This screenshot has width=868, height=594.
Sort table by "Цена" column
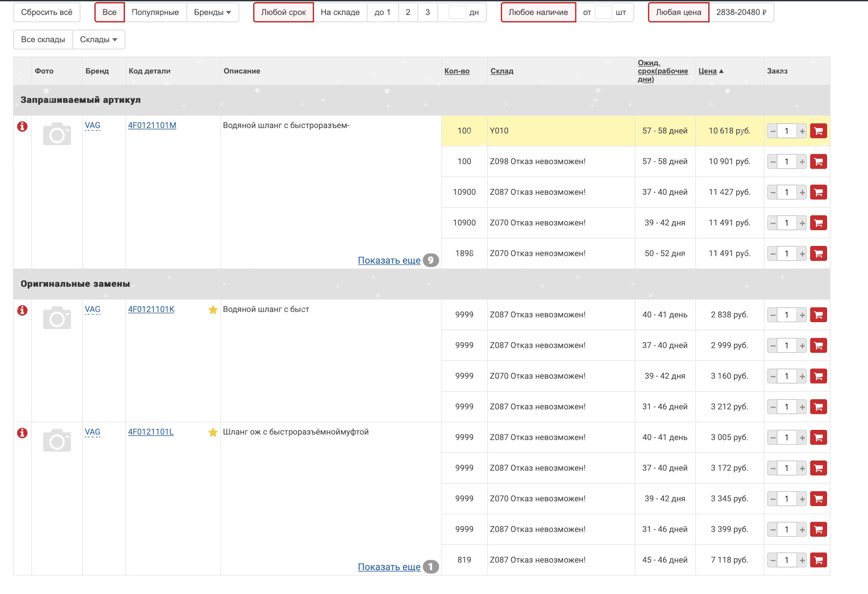click(x=708, y=71)
